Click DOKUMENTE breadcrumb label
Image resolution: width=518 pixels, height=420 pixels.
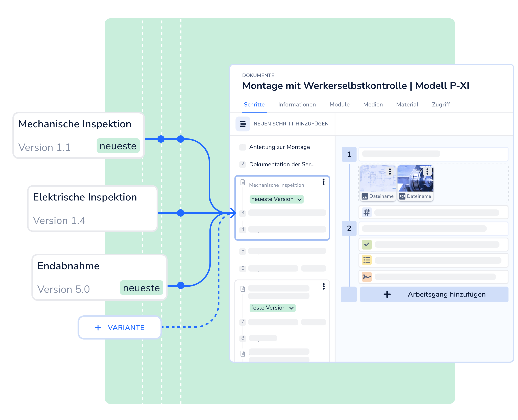click(x=258, y=75)
